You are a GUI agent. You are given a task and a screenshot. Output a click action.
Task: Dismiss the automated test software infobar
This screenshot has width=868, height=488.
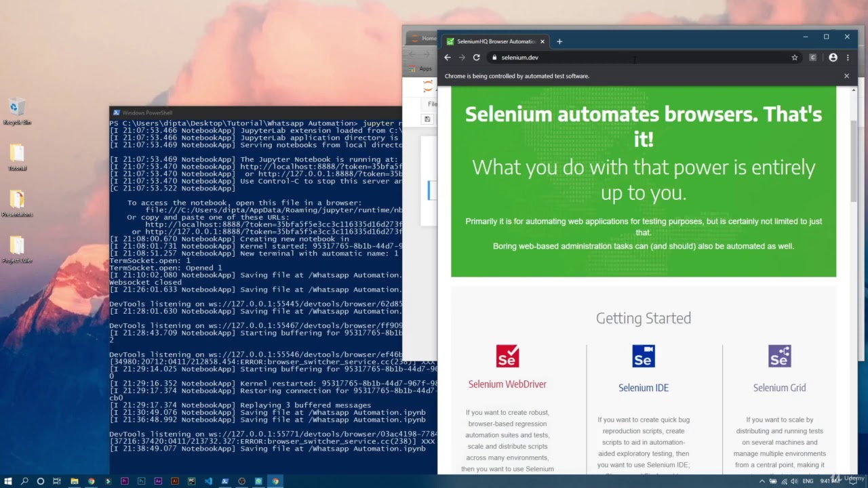pos(846,76)
